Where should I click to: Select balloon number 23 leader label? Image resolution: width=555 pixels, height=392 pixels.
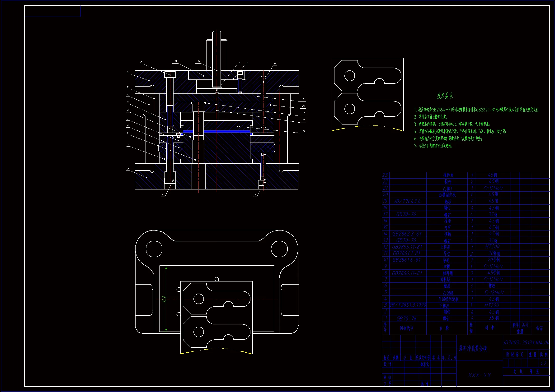point(303,131)
